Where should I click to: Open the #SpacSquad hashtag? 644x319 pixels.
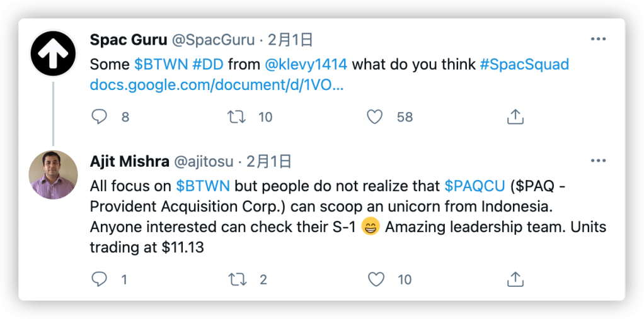pos(524,64)
